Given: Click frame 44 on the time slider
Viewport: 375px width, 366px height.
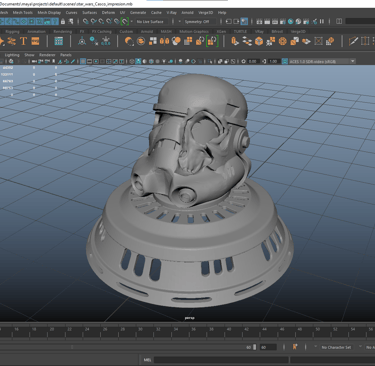Looking at the screenshot, I should coord(264,329).
